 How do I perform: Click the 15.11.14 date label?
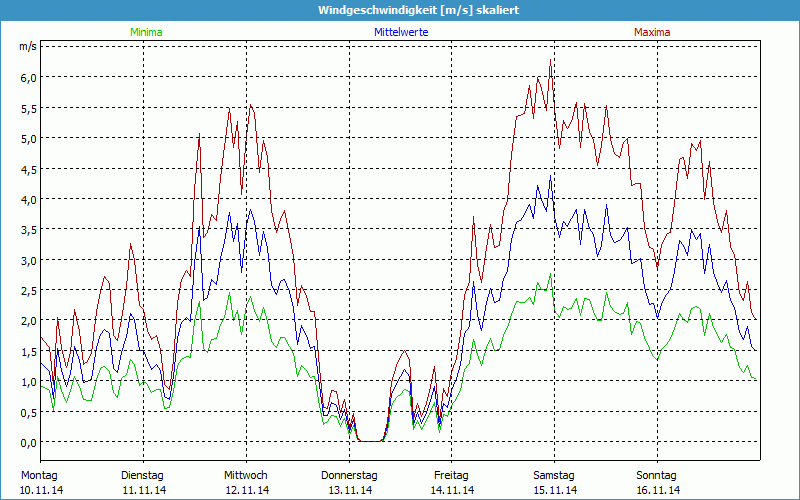[x=554, y=490]
